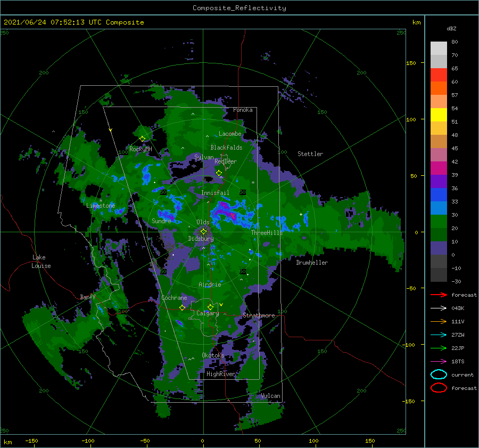
Task: Click the 30 dBZ blue color swatch
Action: (439, 208)
